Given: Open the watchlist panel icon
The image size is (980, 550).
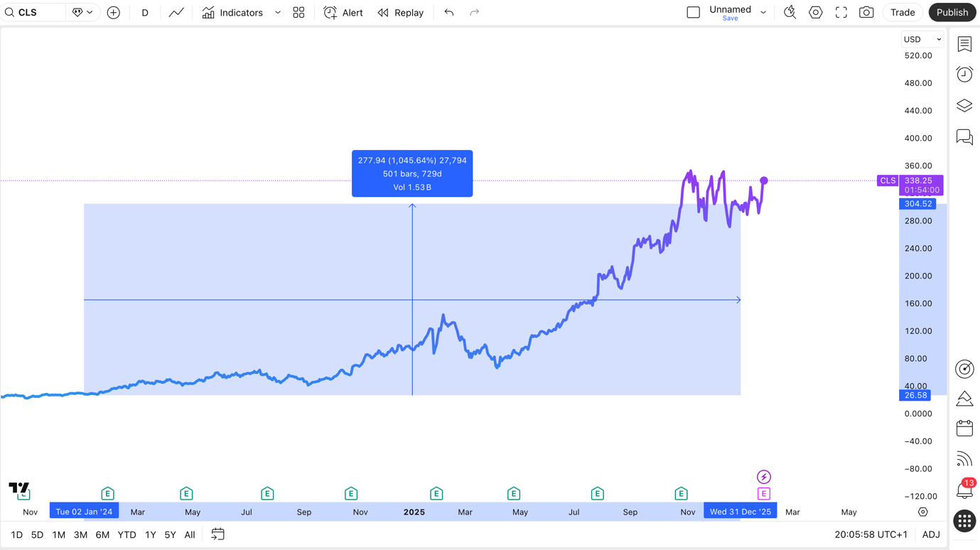Looking at the screenshot, I should click(964, 44).
